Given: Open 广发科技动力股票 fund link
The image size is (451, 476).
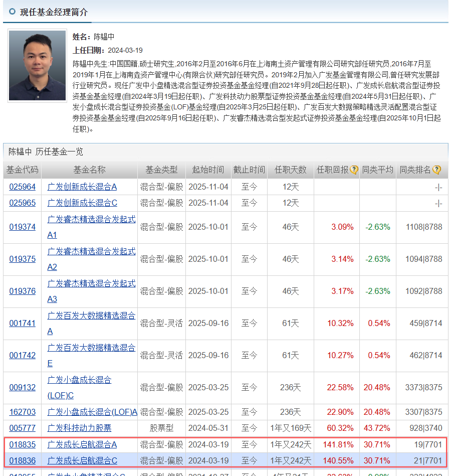Looking at the screenshot, I should (x=80, y=428).
